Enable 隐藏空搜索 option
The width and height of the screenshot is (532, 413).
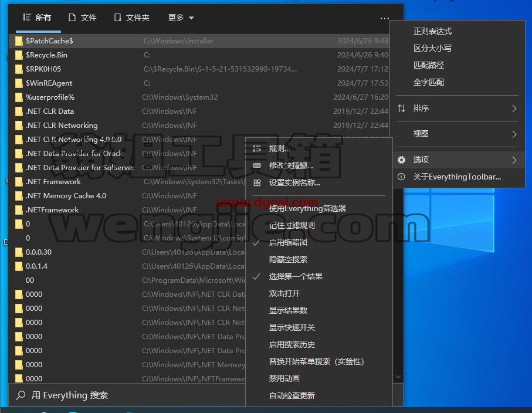[319, 259]
